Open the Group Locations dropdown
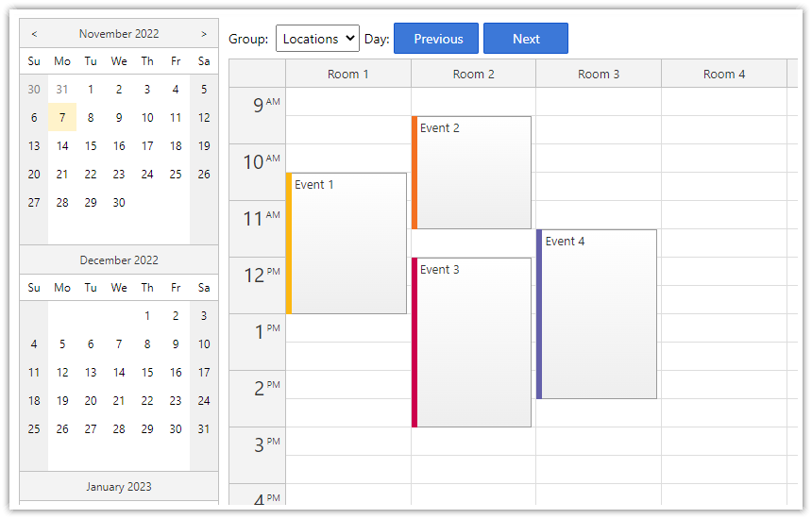 317,39
